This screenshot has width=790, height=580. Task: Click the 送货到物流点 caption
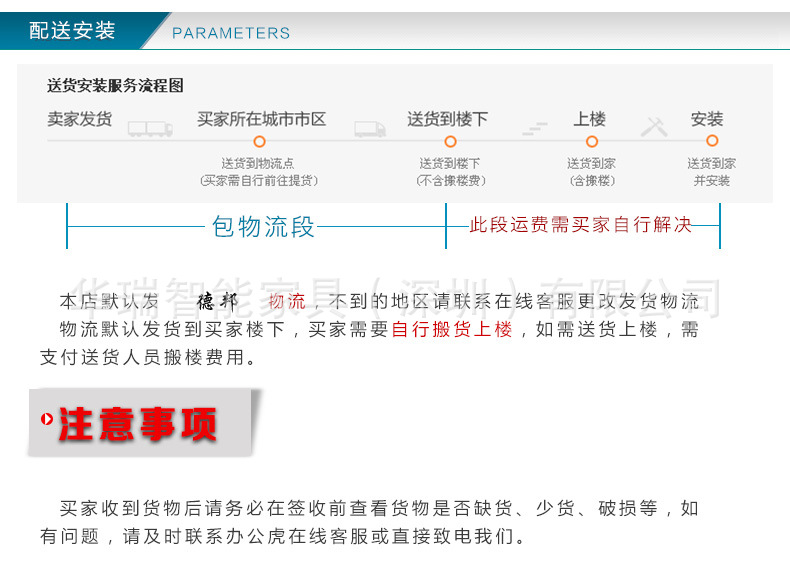[x=258, y=171]
